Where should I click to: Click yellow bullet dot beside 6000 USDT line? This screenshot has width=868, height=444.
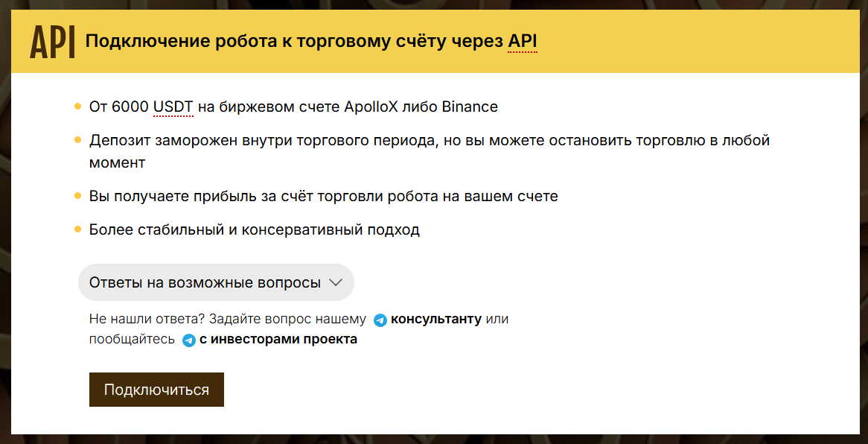click(x=77, y=106)
